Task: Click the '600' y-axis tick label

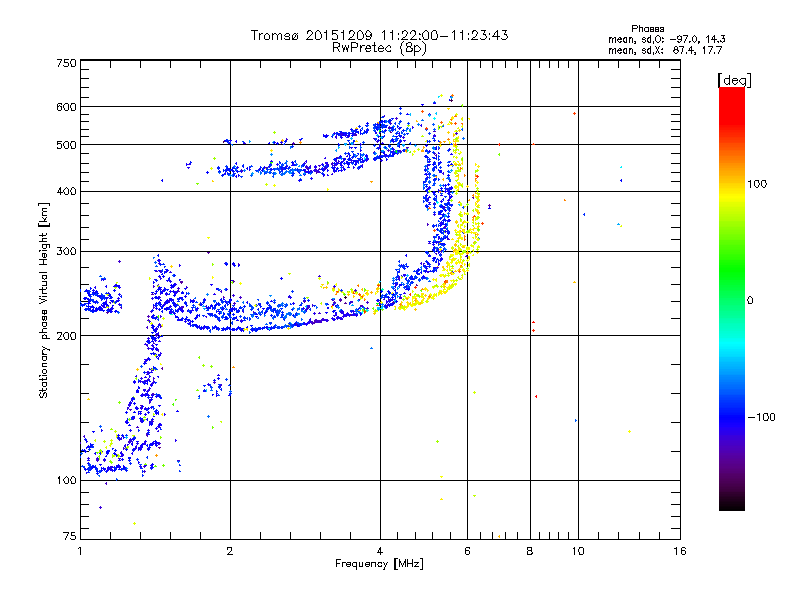Action: point(66,107)
